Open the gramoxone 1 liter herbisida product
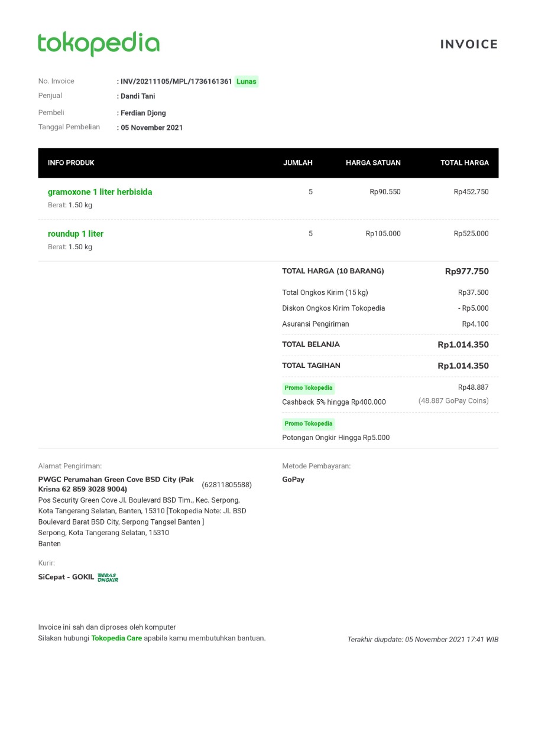Image resolution: width=535 pixels, height=756 pixels. coord(100,192)
